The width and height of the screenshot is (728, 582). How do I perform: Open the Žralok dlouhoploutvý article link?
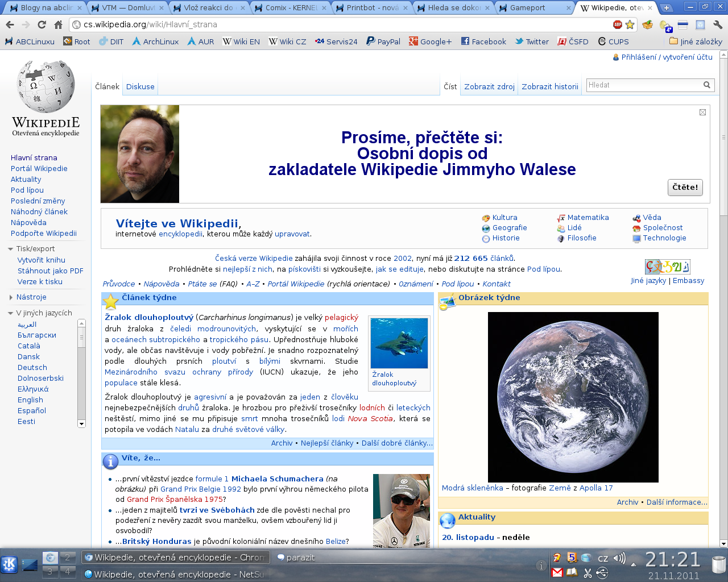[x=149, y=317]
